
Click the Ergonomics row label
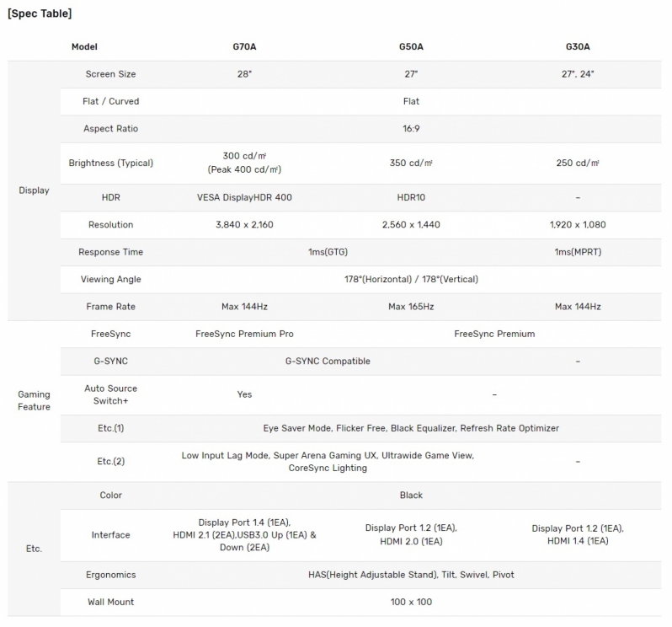tap(110, 575)
